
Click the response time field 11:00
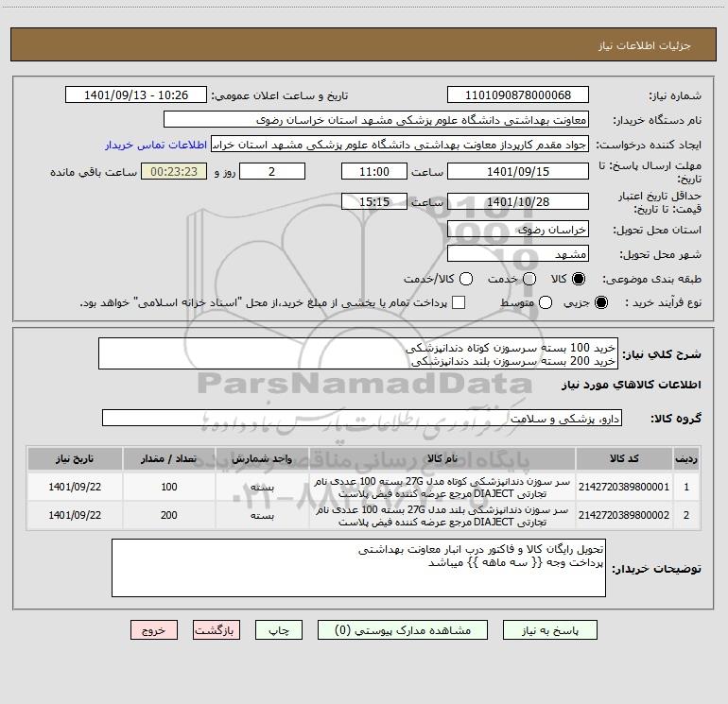coord(374,171)
